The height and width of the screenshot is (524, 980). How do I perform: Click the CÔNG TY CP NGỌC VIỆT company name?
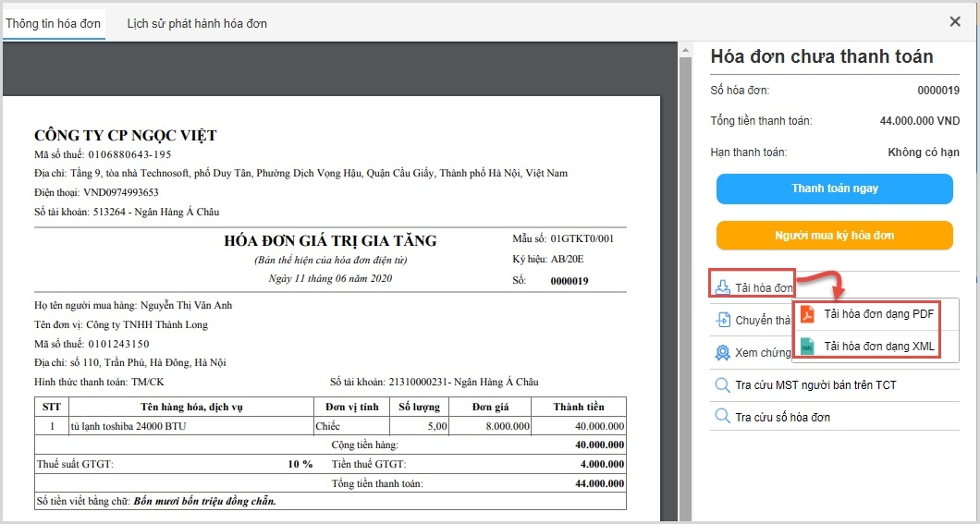click(126, 136)
